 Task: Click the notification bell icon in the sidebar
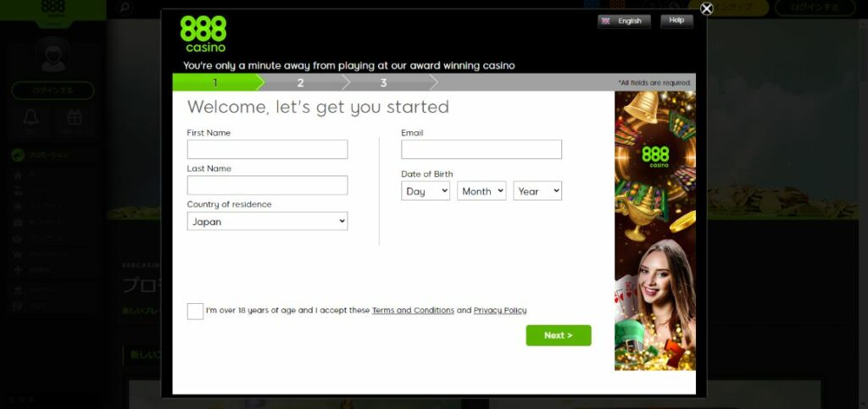pyautogui.click(x=31, y=119)
